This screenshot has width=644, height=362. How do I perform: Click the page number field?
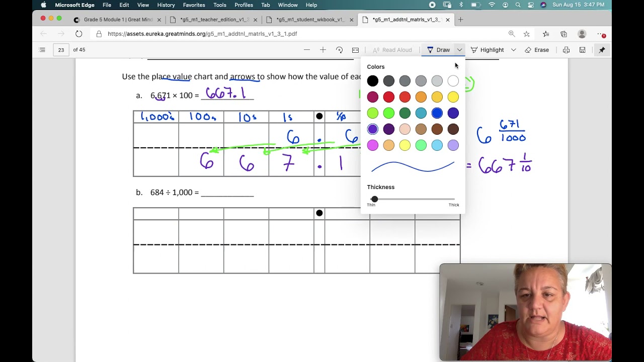[x=61, y=50]
